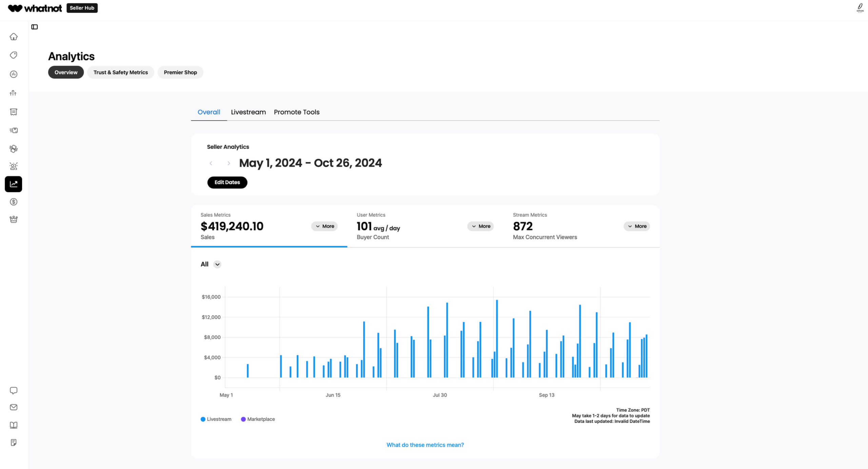The width and height of the screenshot is (868, 469).
Task: Click the Edit Dates button
Action: [x=227, y=182]
